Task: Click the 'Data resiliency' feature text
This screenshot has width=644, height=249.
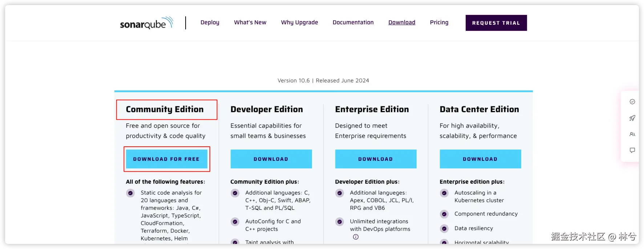Action: click(x=474, y=228)
